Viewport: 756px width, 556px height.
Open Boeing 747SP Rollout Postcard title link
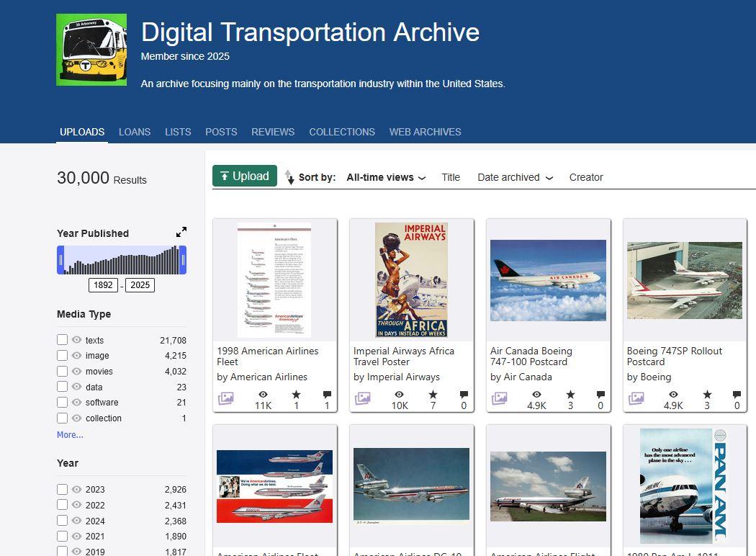click(675, 357)
